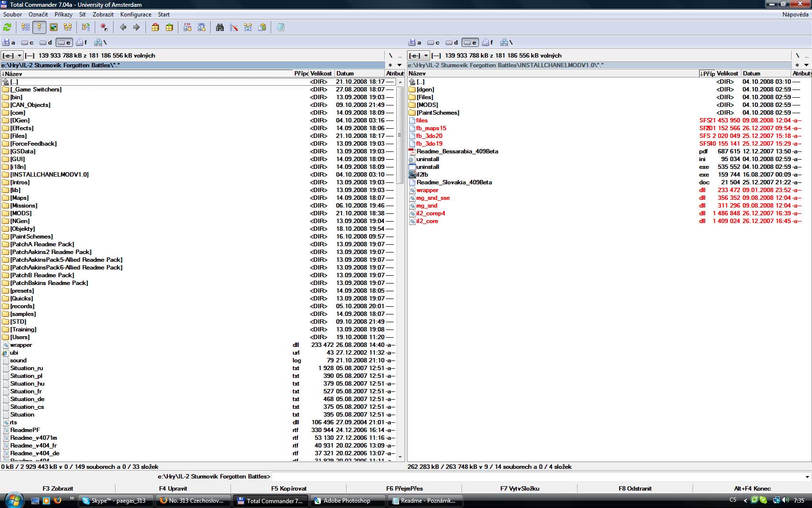Select drive e in left panel drive bar

click(64, 43)
